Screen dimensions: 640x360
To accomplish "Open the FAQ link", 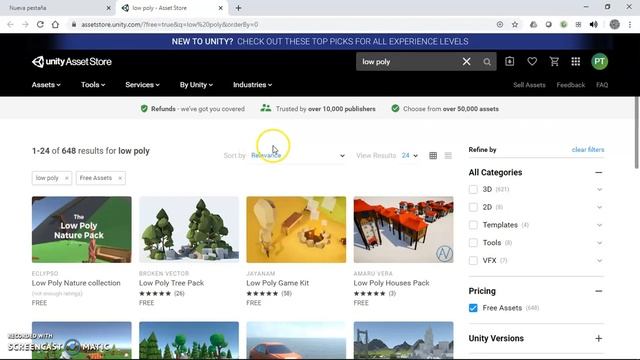I will tap(602, 85).
